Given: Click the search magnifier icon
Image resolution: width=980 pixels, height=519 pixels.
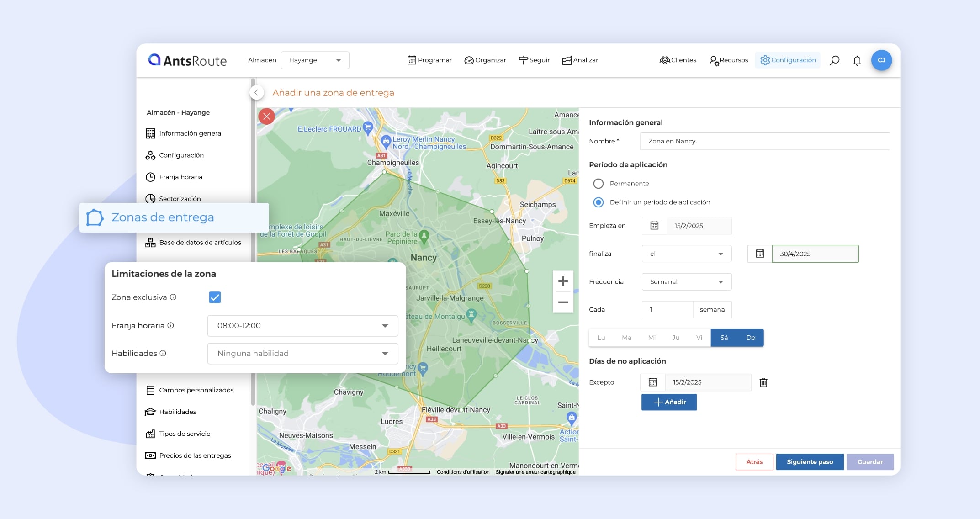Looking at the screenshot, I should 834,60.
